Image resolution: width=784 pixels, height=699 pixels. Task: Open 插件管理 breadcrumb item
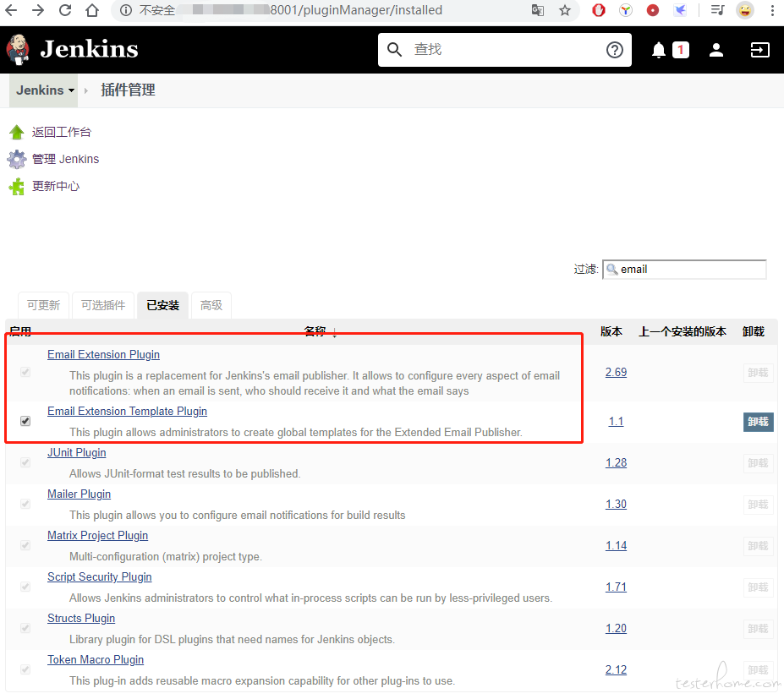coord(128,90)
